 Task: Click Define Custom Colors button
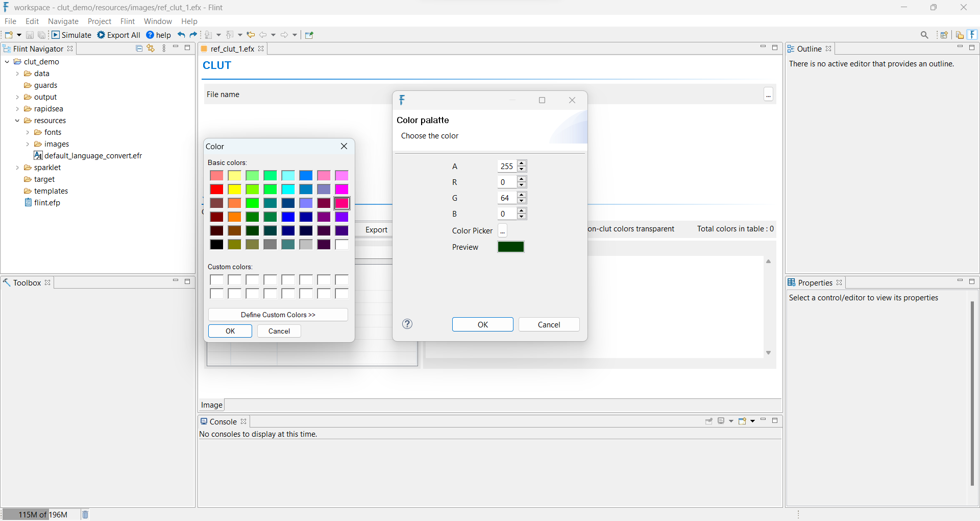pyautogui.click(x=278, y=315)
